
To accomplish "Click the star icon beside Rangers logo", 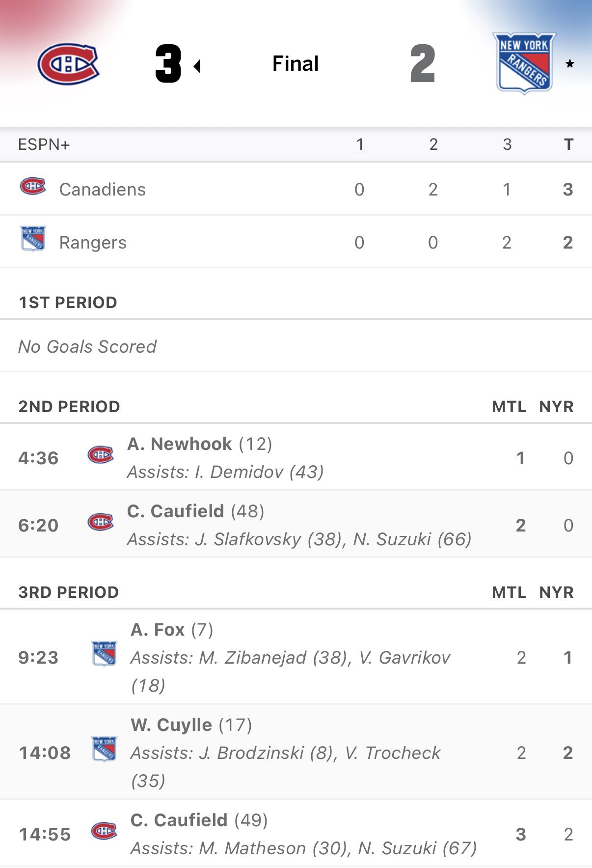I will pyautogui.click(x=569, y=64).
